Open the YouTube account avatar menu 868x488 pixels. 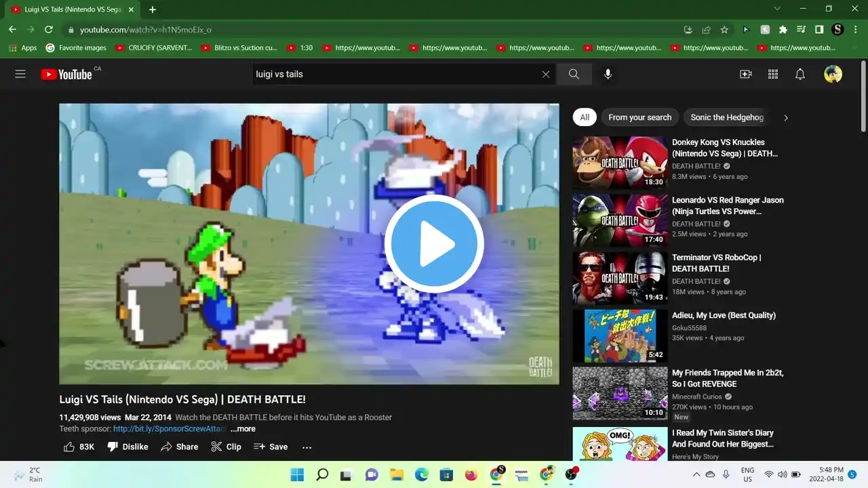833,74
